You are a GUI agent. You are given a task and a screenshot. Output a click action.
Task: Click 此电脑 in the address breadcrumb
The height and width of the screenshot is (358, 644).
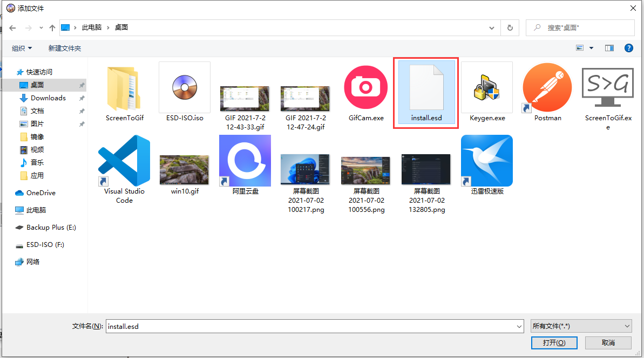[92, 27]
